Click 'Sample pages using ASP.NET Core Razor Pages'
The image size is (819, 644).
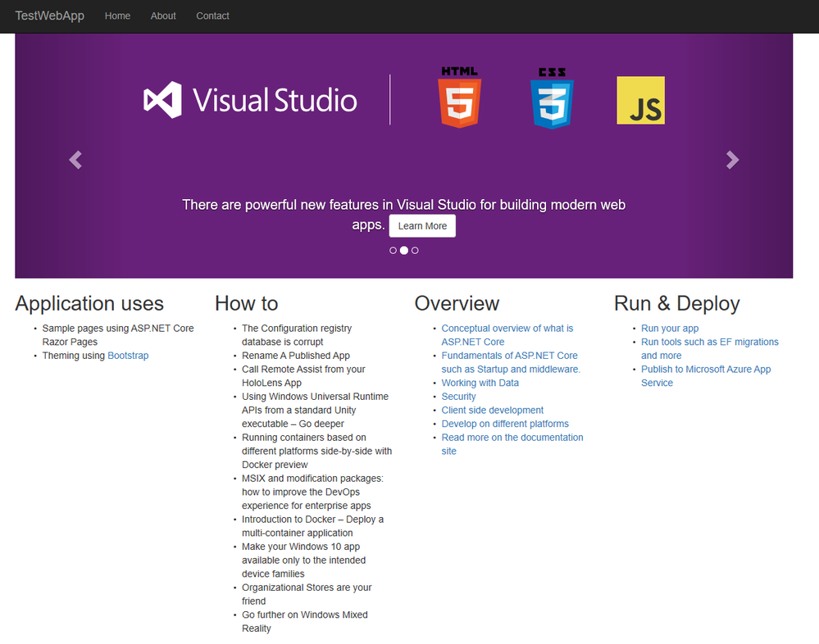(118, 335)
